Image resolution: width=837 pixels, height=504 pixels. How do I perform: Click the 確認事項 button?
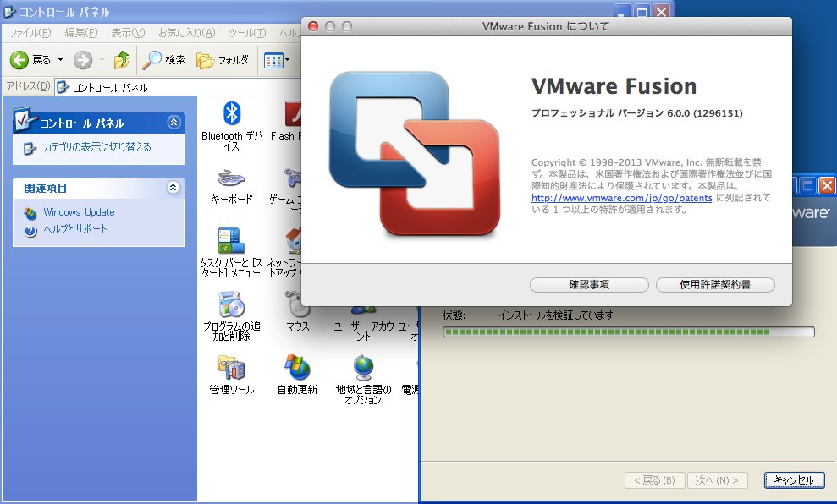tap(589, 285)
